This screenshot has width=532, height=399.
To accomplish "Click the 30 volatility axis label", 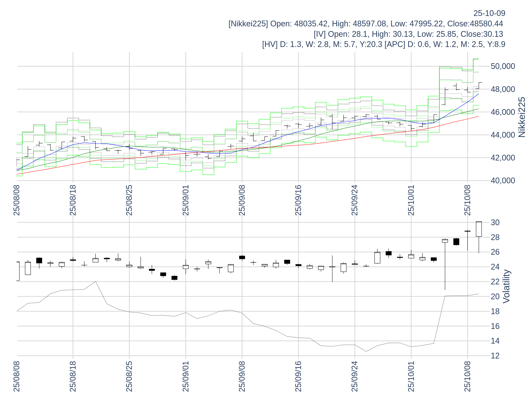I will (495, 223).
